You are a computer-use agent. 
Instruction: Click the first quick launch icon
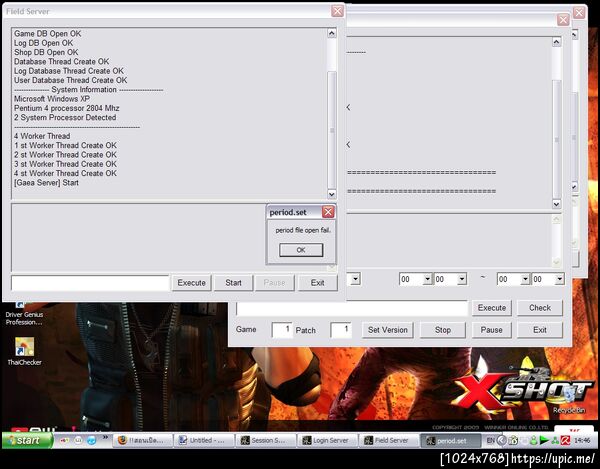point(64,441)
